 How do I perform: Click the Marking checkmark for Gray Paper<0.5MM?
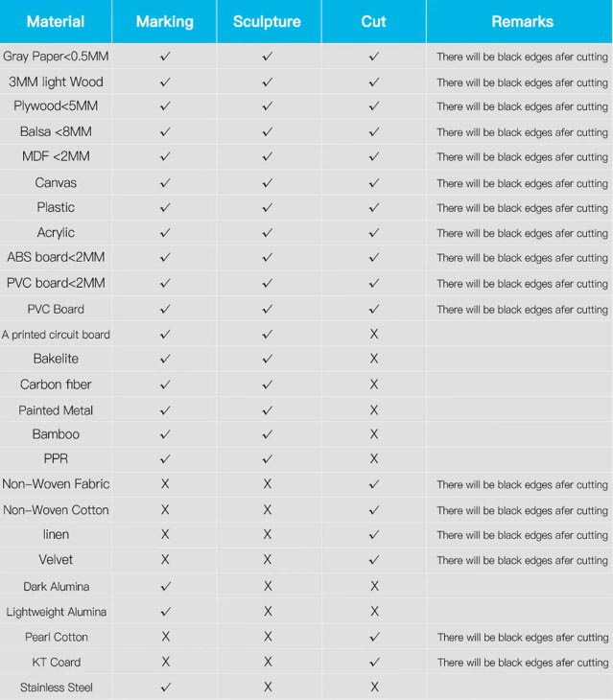click(x=165, y=57)
